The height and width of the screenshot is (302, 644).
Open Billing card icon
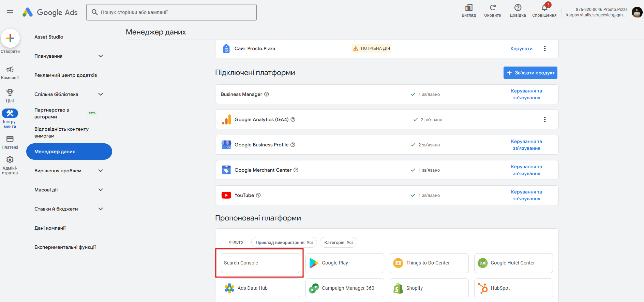[x=10, y=139]
